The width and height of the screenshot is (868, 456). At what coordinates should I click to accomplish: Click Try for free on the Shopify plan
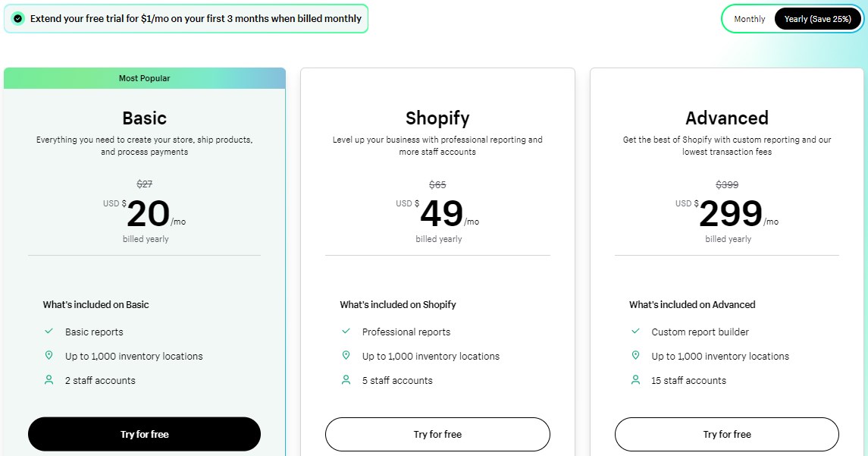tap(437, 434)
